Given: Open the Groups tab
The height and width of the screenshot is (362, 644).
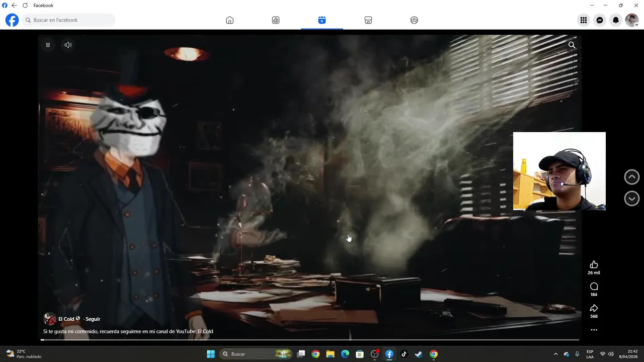Looking at the screenshot, I should point(414,20).
